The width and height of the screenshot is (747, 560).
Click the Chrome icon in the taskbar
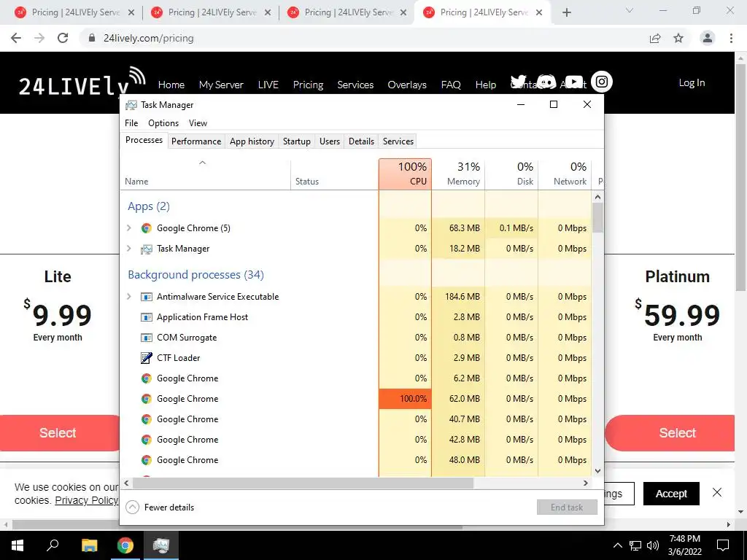[x=125, y=545]
